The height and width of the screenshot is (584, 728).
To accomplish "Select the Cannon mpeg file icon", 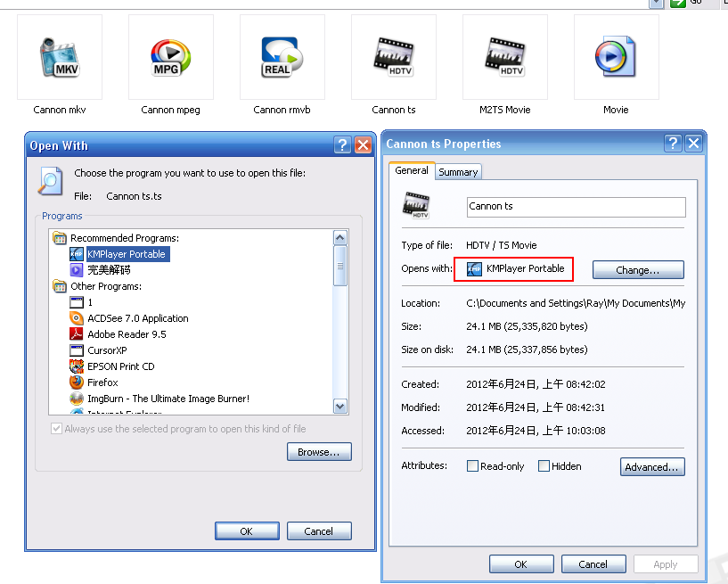I will coord(171,57).
